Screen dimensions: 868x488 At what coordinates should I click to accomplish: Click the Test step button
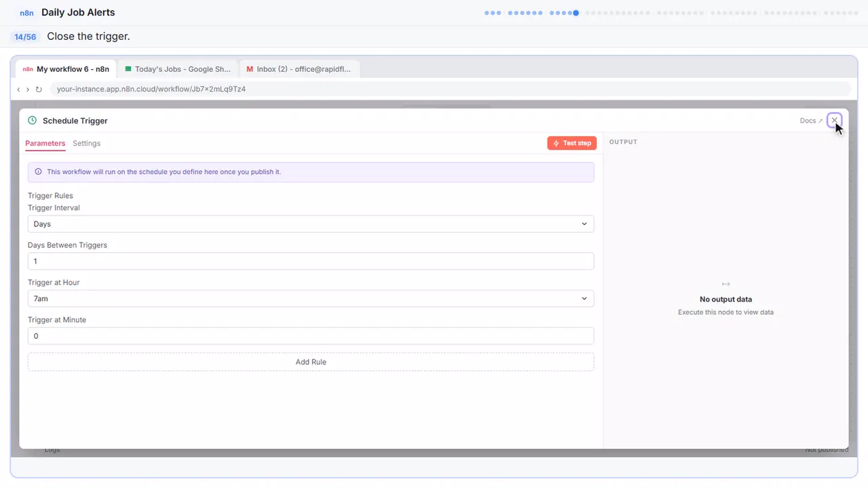tap(572, 143)
